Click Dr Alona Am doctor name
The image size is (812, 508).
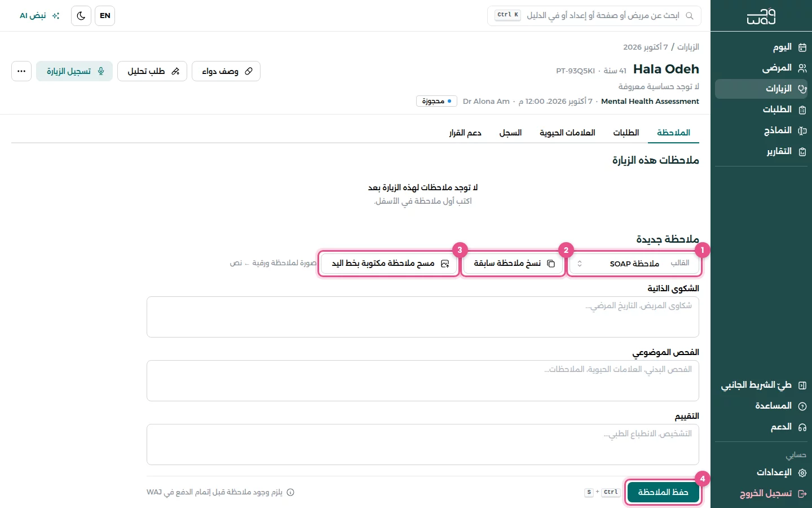click(486, 102)
